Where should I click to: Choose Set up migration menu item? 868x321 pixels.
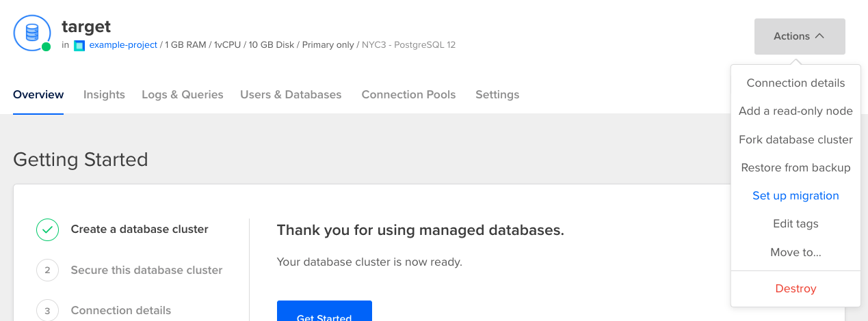point(795,195)
